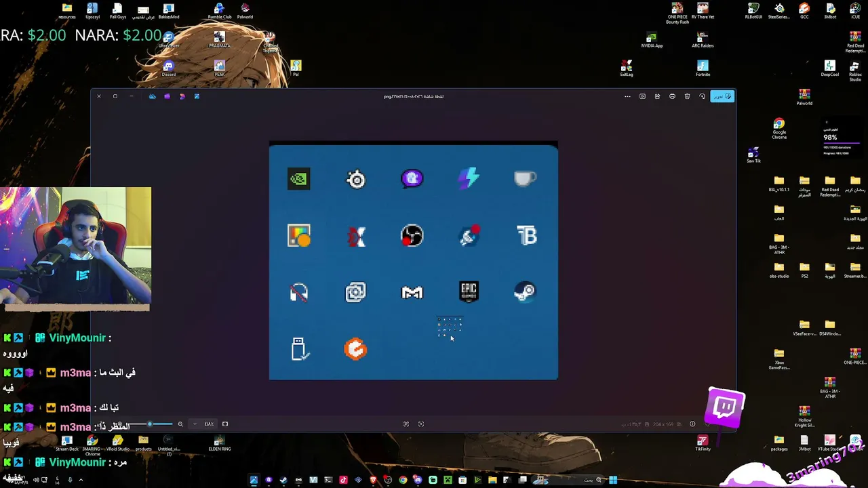Select the BSL_v10.1.1 folder on the desktop
This screenshot has width=868, height=488.
[x=779, y=184]
